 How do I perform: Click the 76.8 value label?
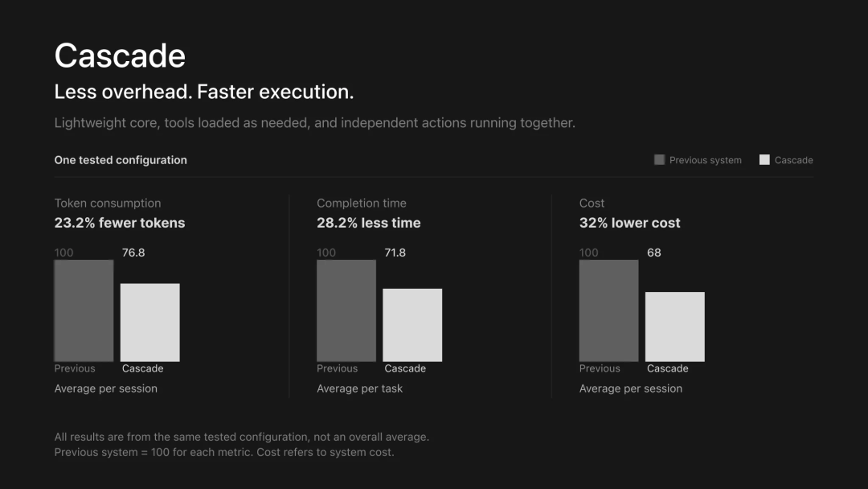[x=133, y=253]
